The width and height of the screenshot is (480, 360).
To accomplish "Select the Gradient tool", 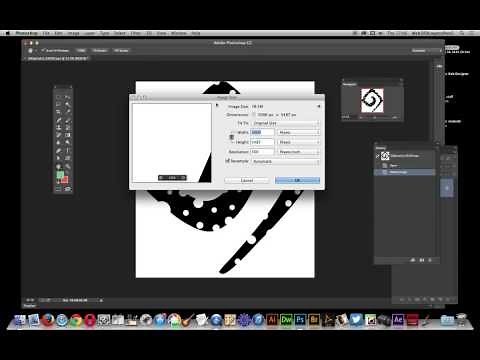I will point(67,135).
